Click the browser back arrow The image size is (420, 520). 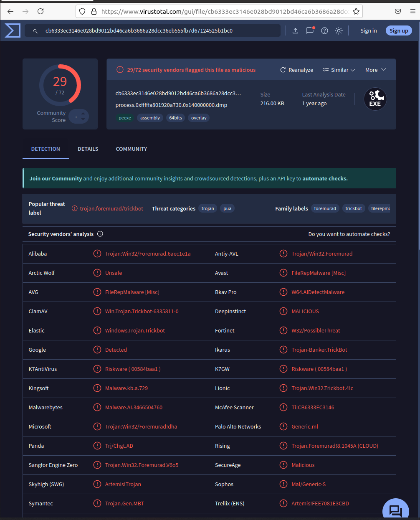pos(10,11)
